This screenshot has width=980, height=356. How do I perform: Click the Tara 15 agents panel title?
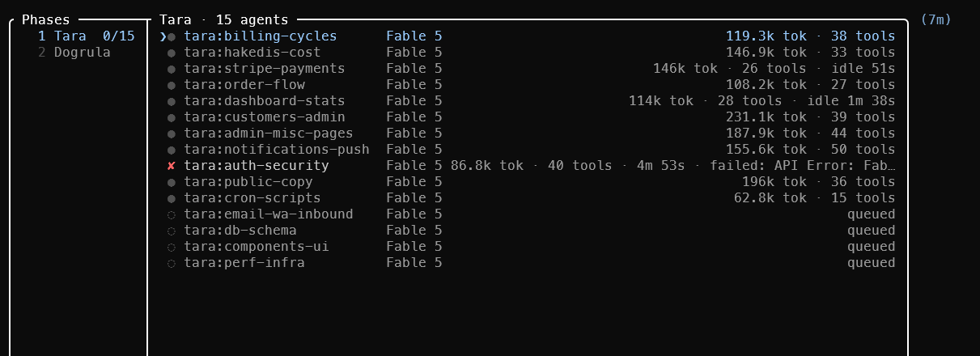(223, 19)
